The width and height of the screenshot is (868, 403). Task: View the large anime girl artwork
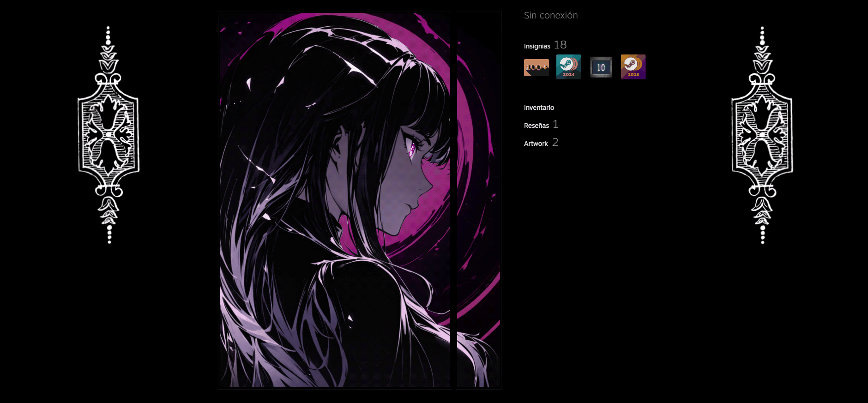335,200
